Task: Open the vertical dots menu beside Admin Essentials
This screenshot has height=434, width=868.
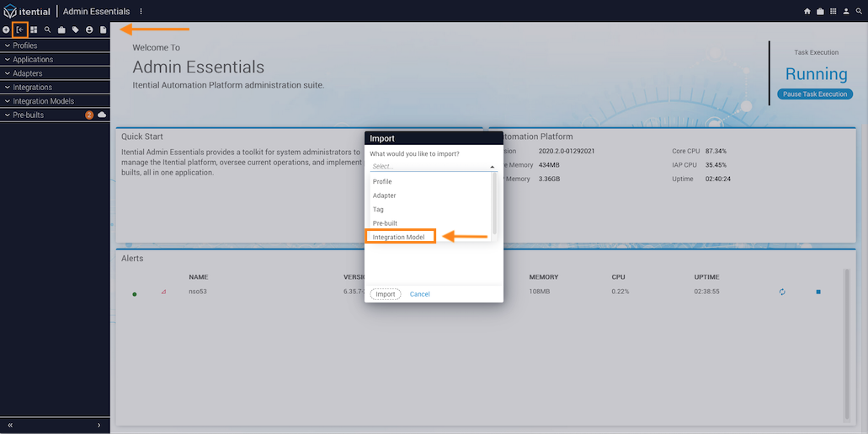Action: click(141, 11)
